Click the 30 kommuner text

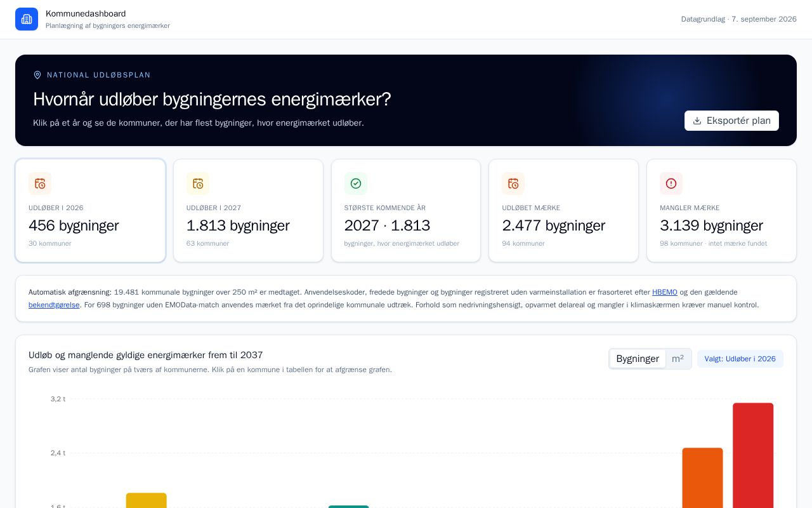[x=50, y=243]
